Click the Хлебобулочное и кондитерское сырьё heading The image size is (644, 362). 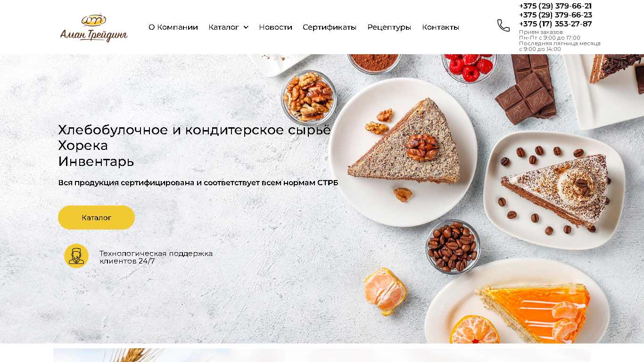(194, 130)
